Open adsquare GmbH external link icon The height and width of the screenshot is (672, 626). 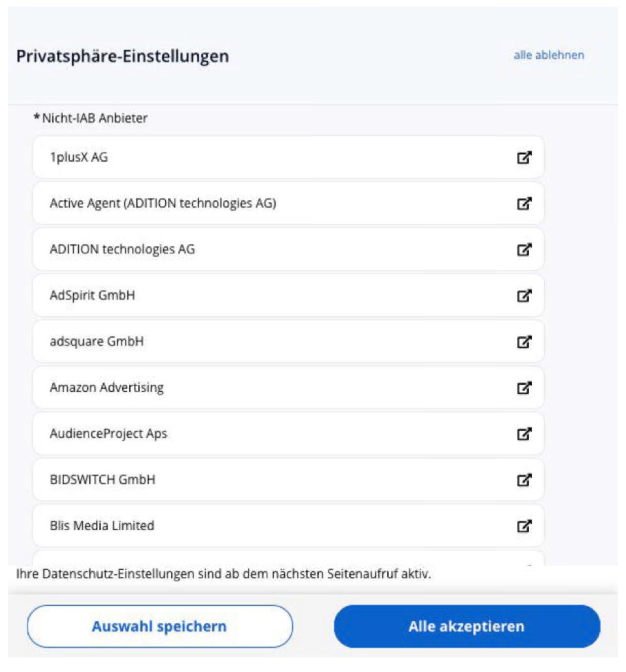click(x=524, y=342)
